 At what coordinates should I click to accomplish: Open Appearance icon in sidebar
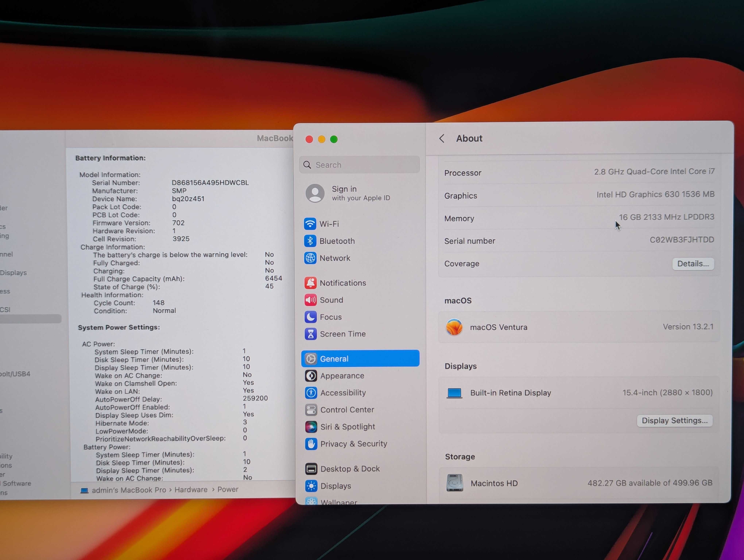tap(311, 376)
